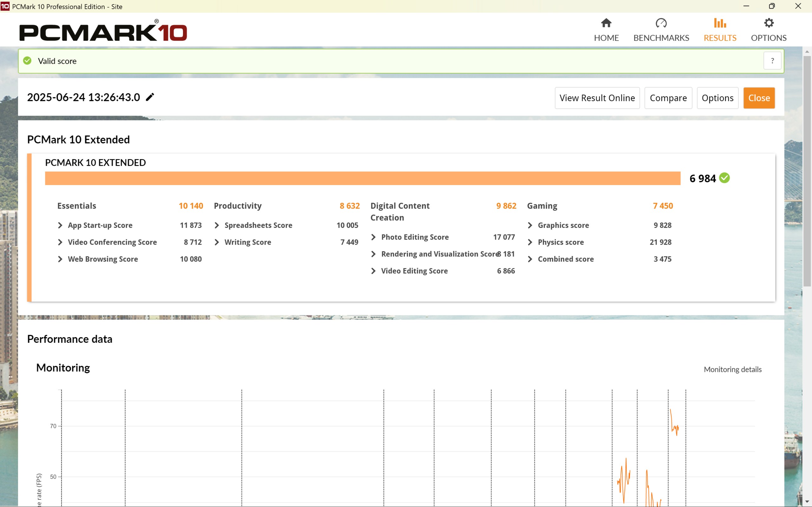Screen dimensions: 812x507
Task: Open the Home icon in navigation
Action: pyautogui.click(x=606, y=23)
